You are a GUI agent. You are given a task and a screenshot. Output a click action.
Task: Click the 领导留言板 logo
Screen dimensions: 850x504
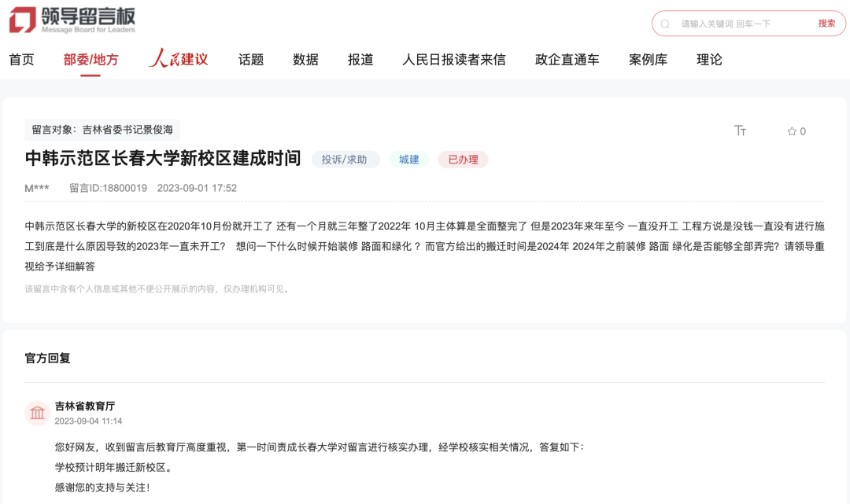[x=72, y=20]
